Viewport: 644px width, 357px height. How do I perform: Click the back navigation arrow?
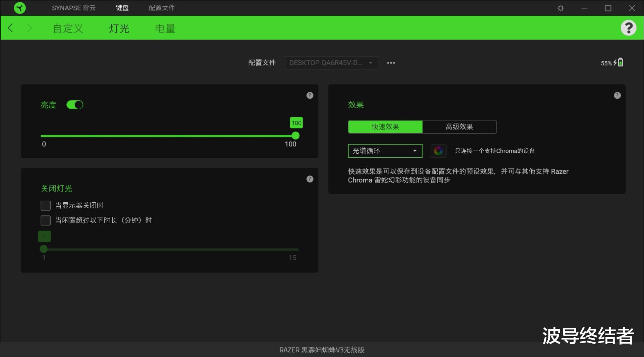[10, 28]
